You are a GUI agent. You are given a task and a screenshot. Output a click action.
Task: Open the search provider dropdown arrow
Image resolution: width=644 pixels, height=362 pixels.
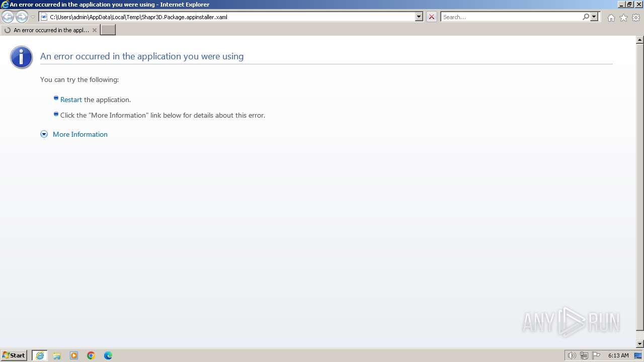(x=594, y=17)
